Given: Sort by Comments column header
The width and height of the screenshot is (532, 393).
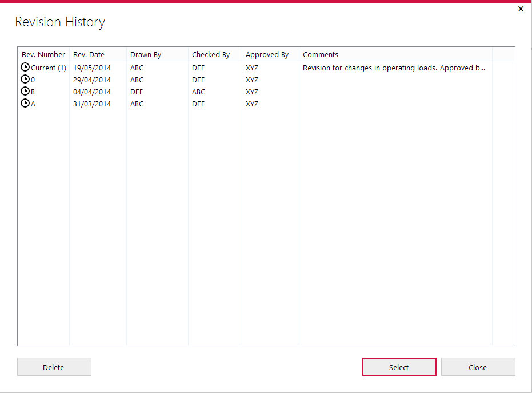Looking at the screenshot, I should [395, 54].
